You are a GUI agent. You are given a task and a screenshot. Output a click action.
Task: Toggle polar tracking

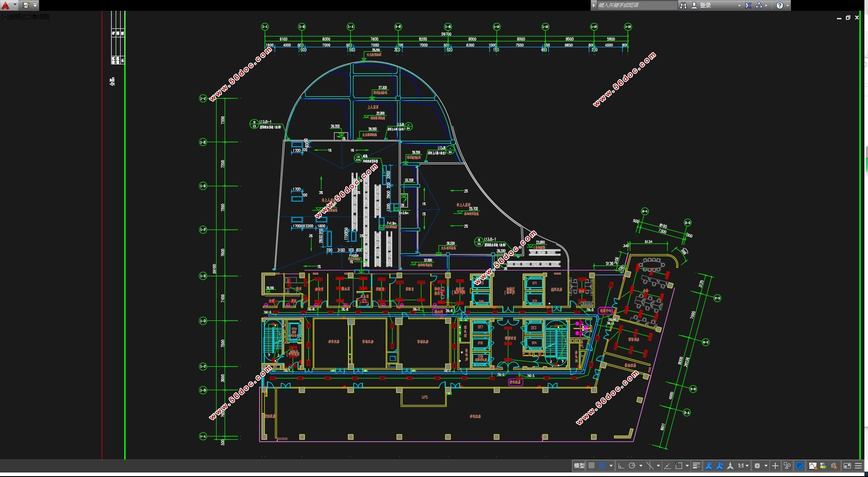pos(632,466)
